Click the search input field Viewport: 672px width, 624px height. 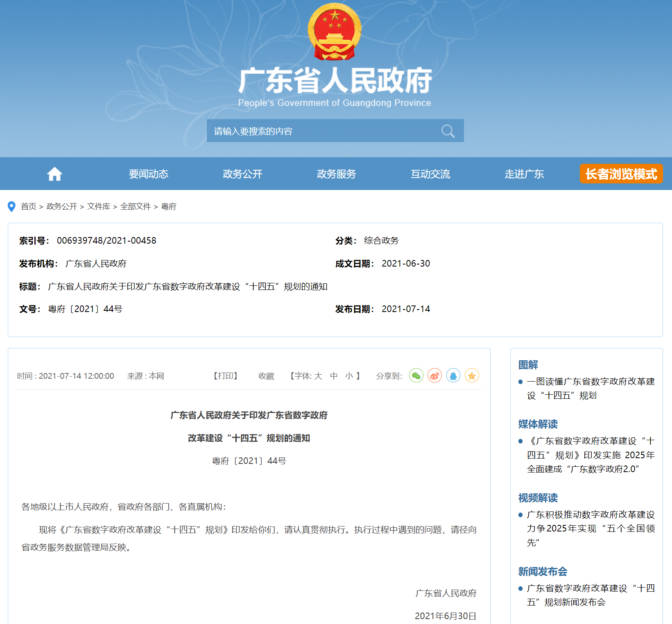319,131
